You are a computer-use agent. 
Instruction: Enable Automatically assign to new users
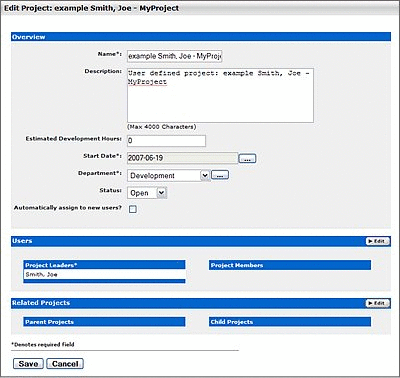coord(133,209)
